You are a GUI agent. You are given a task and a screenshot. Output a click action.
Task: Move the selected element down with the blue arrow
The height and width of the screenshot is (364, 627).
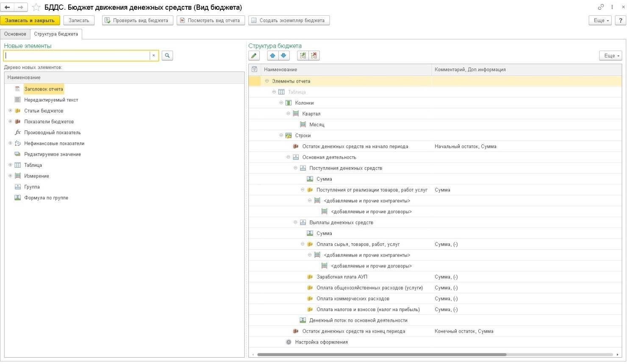tap(283, 55)
